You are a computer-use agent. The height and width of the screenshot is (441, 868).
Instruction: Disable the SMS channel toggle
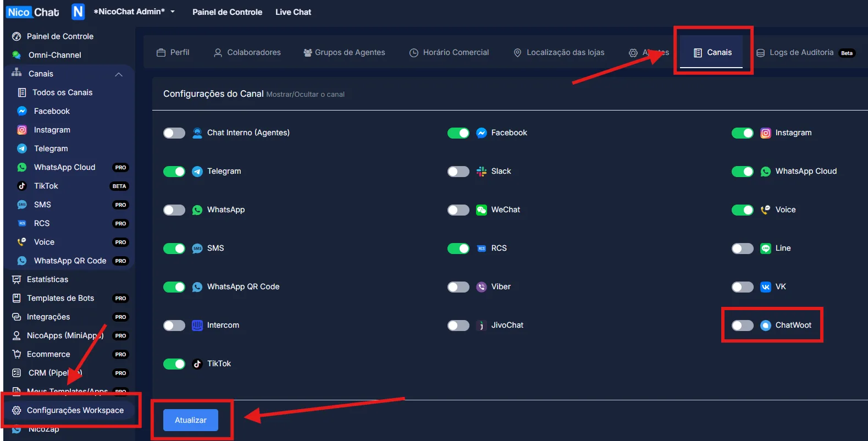point(174,249)
